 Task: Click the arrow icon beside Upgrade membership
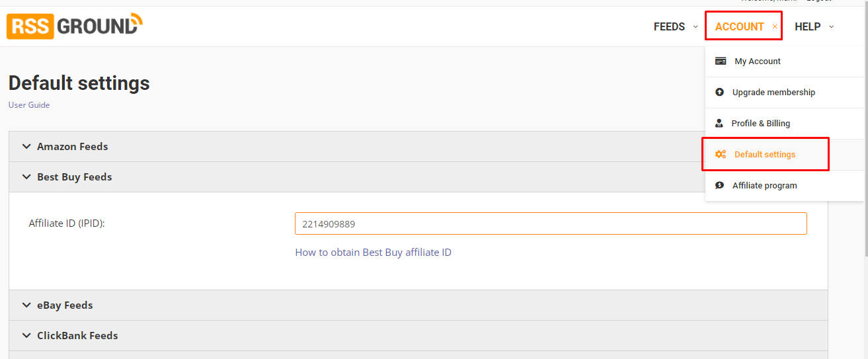[720, 92]
